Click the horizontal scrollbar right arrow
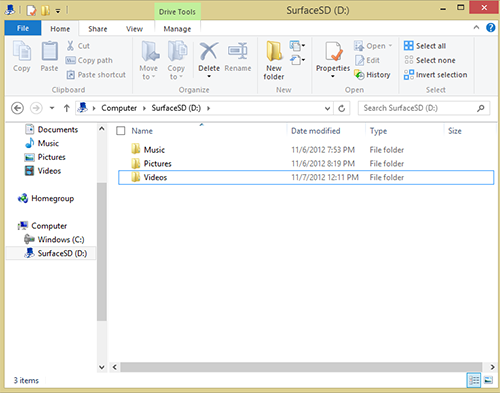This screenshot has height=393, width=500. [x=492, y=367]
